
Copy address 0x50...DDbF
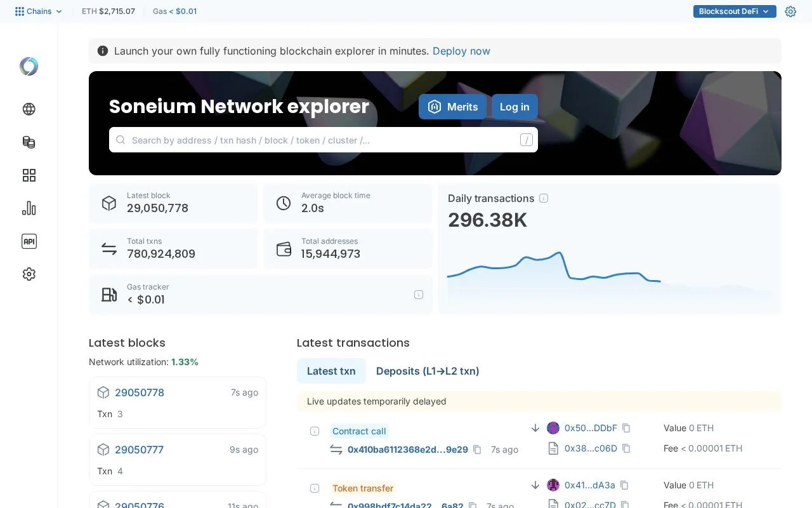(626, 428)
